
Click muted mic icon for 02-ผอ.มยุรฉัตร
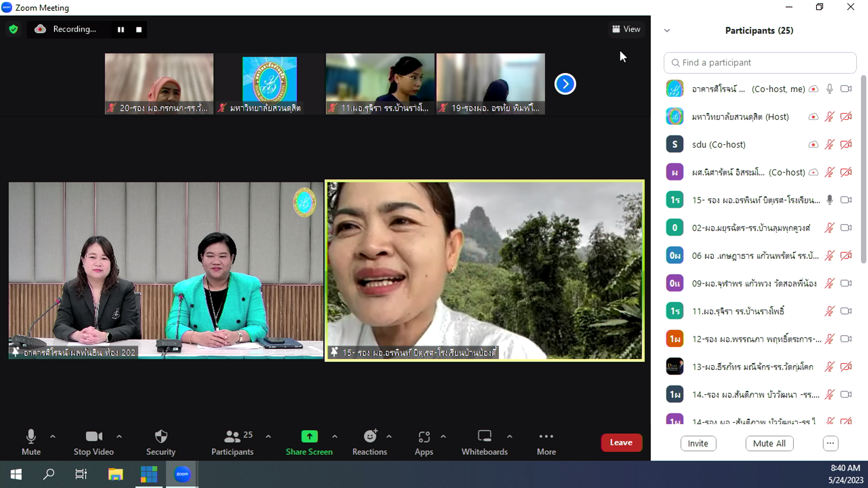[830, 228]
